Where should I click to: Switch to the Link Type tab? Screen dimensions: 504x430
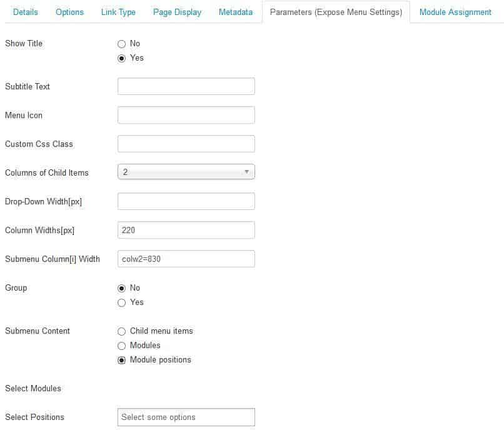118,12
